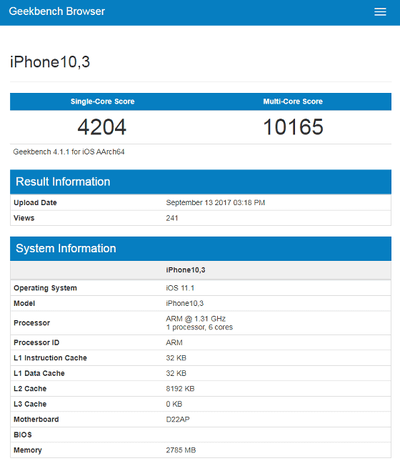This screenshot has width=400, height=466.
Task: Click the L2 Cache label
Action: [x=30, y=389]
